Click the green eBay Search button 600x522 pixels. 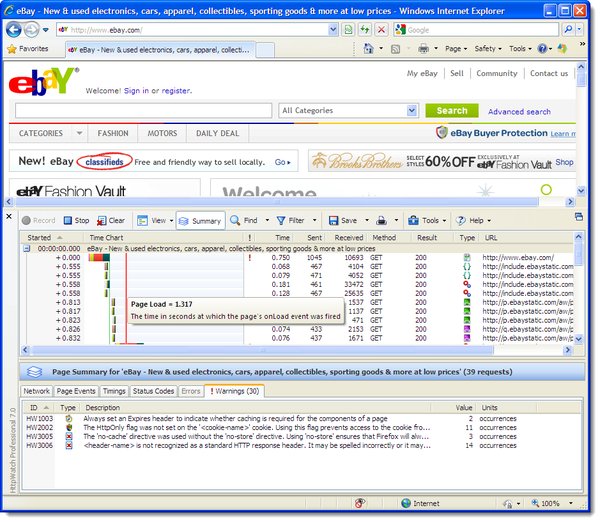click(451, 111)
